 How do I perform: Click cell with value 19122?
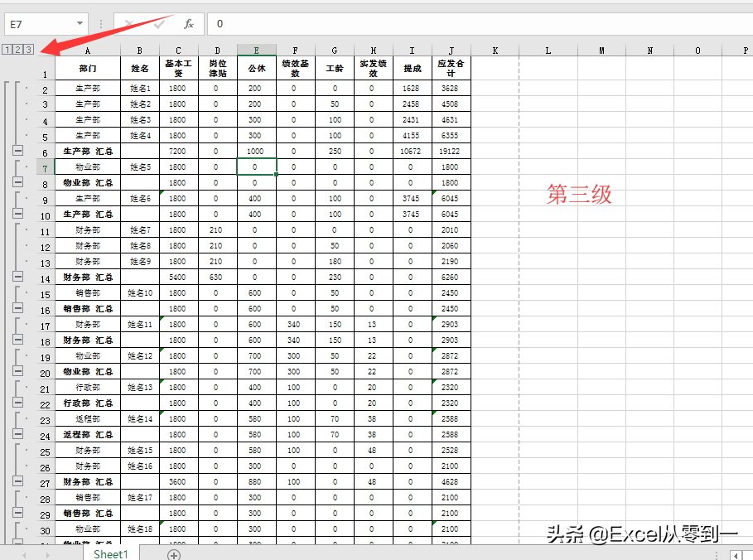pos(450,152)
